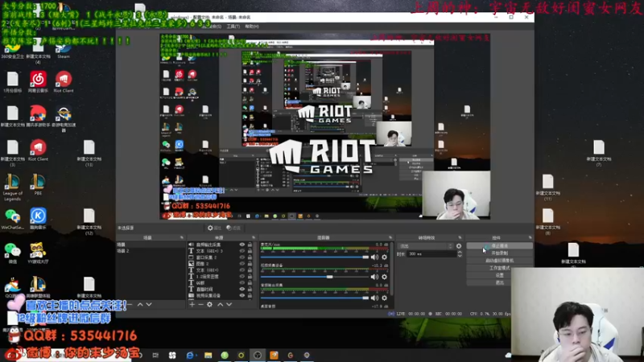Open 微信 desktop icon
The image size is (644, 362).
12,253
